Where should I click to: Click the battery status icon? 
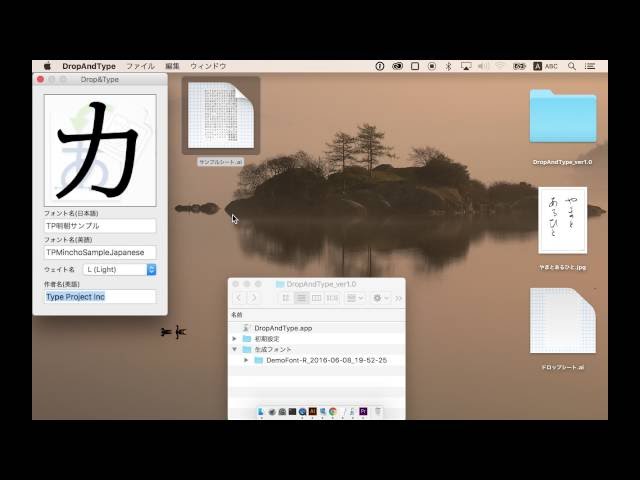(x=519, y=66)
